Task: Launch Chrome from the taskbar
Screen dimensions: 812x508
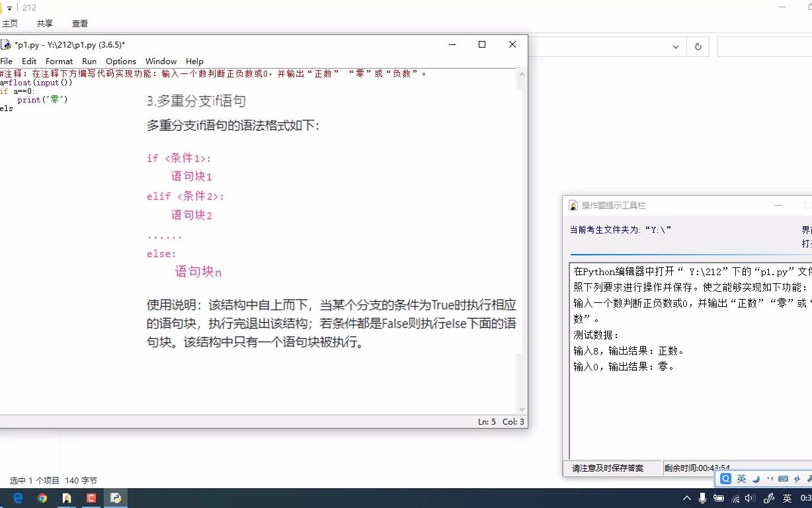Action: (42, 497)
